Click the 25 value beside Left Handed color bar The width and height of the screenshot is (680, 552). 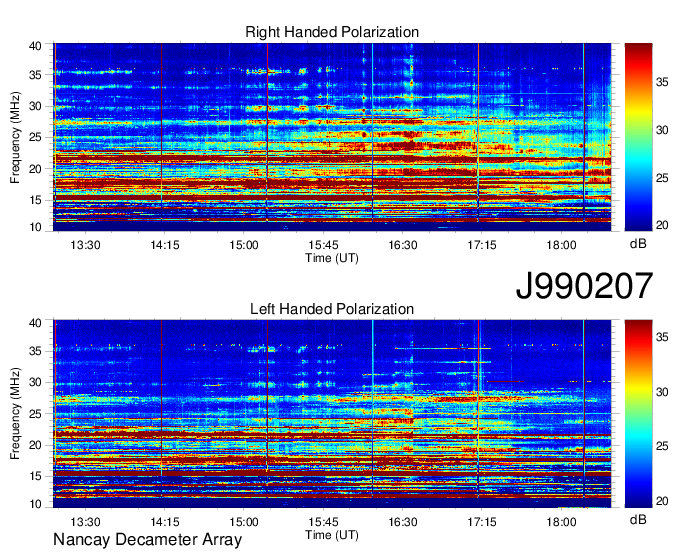point(662,446)
